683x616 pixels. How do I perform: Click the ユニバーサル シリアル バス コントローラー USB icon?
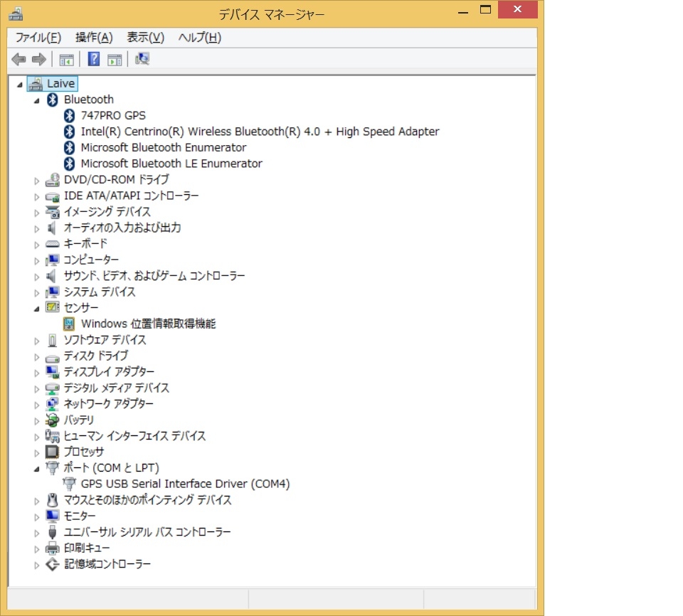52,532
